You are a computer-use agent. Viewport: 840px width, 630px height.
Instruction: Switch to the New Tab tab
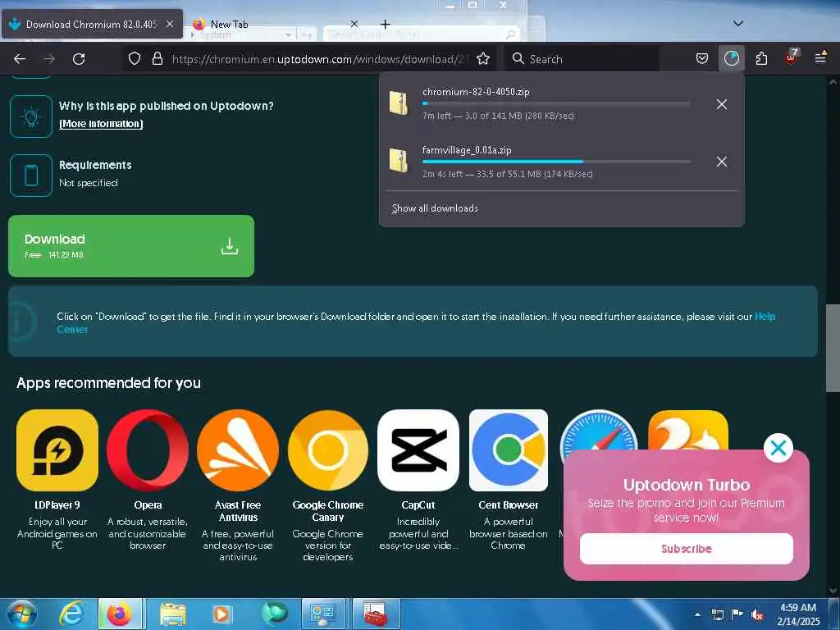coord(230,24)
